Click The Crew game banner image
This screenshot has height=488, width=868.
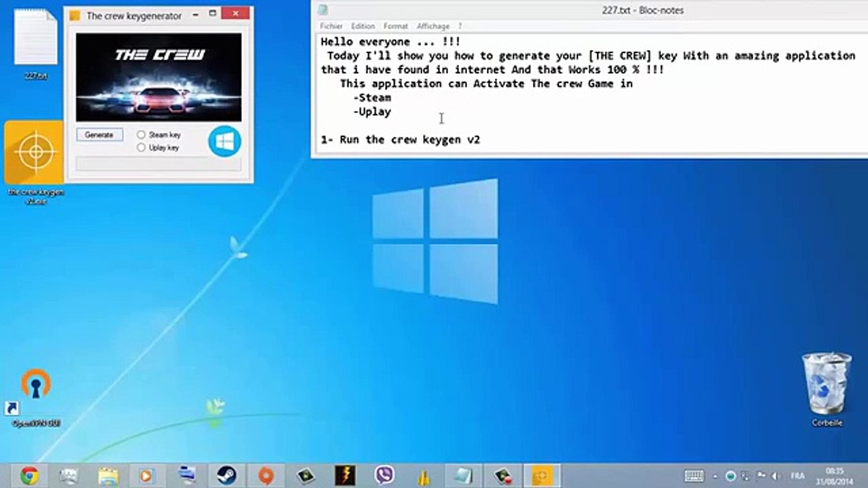point(158,77)
